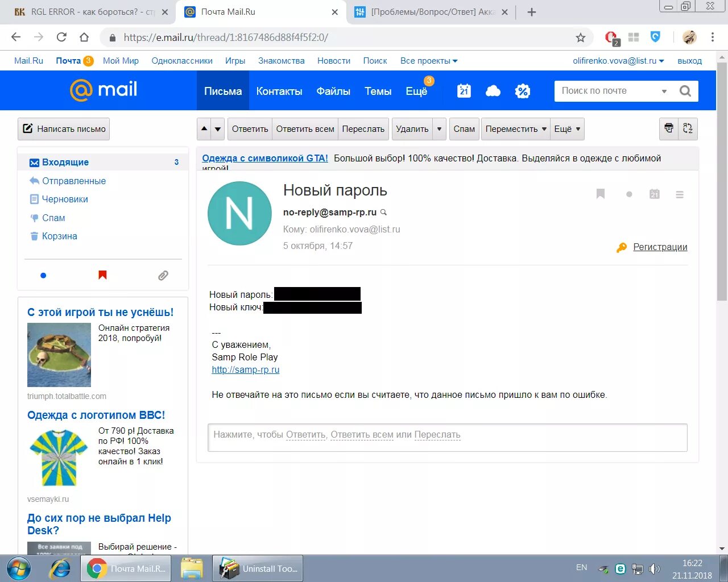The height and width of the screenshot is (582, 728).
Task: Open the toolbar Ещё dropdown
Action: tap(567, 129)
